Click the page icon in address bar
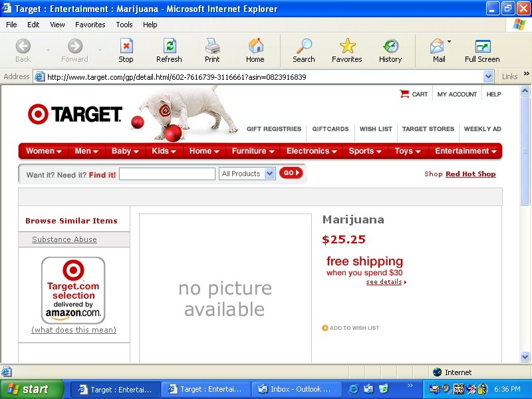 tap(40, 76)
